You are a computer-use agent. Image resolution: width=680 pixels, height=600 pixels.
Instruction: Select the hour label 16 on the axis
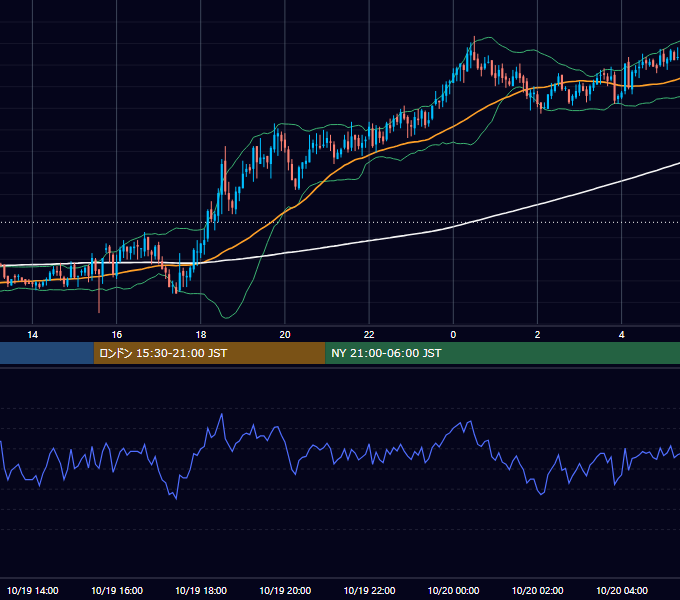117,335
